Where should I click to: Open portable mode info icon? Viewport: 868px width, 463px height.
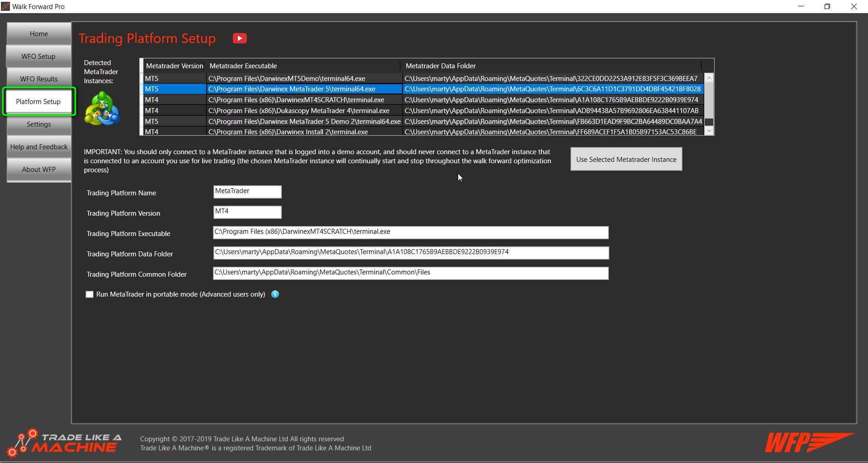[x=275, y=294]
